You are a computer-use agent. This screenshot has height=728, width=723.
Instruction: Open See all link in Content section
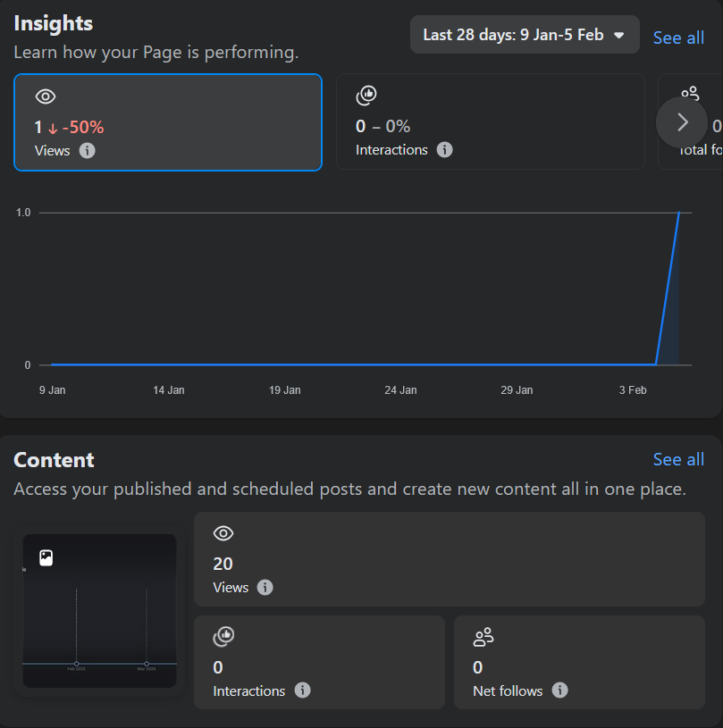678,459
